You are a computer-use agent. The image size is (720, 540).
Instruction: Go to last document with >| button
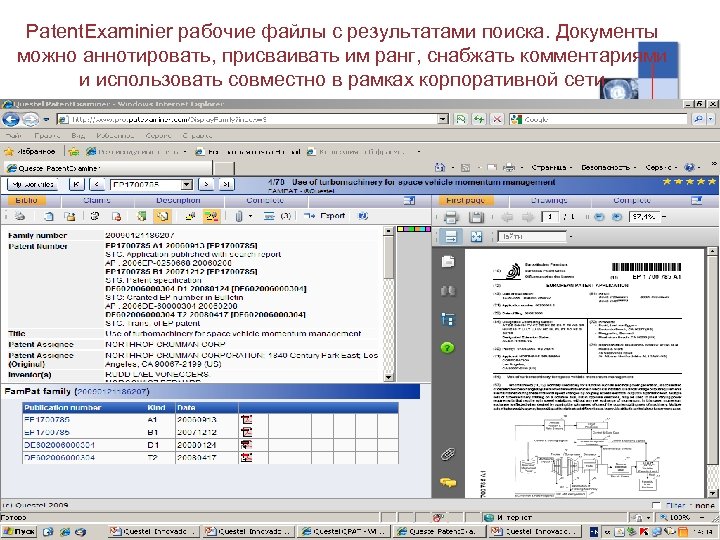click(x=226, y=185)
